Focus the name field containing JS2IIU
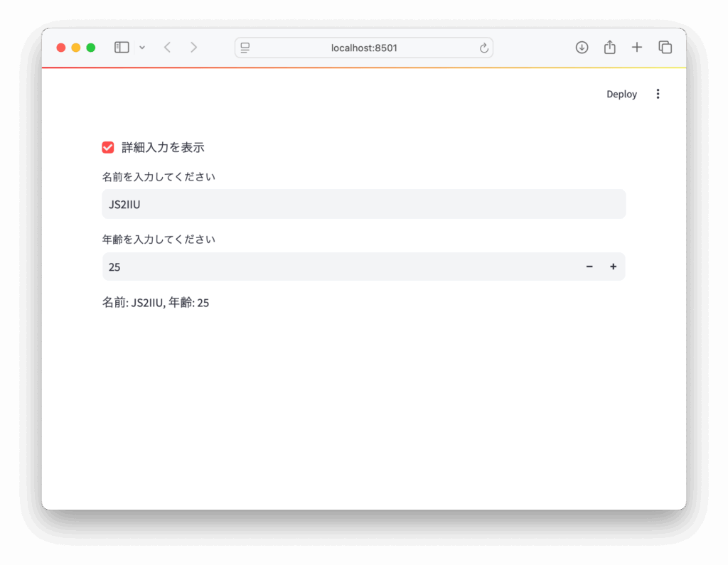The image size is (728, 565). 363,205
